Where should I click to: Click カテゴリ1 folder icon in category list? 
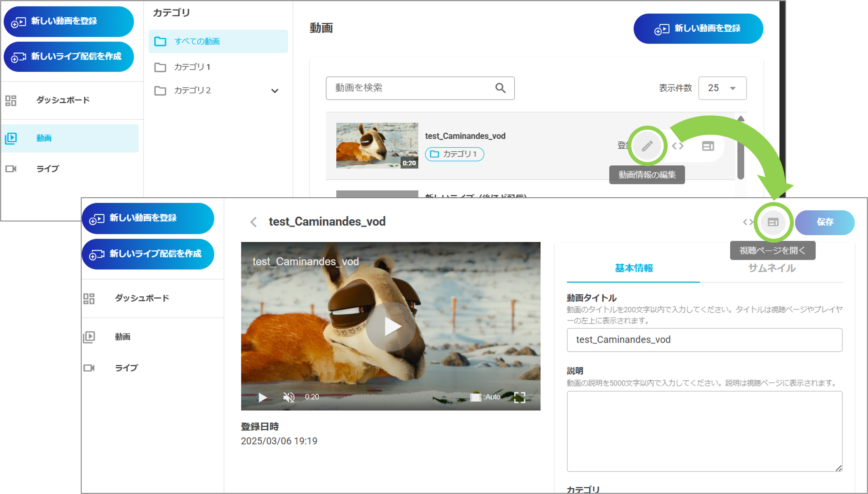click(160, 67)
